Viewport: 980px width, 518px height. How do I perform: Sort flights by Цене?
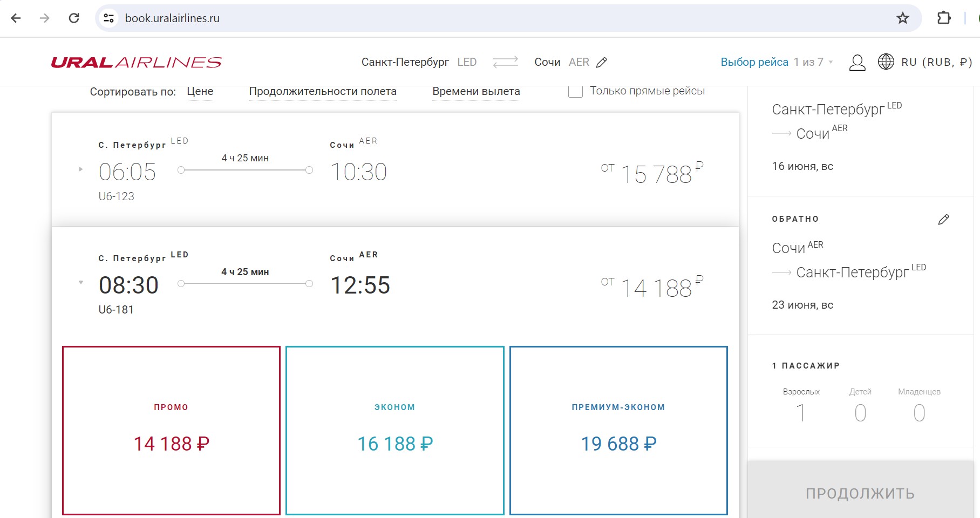[200, 92]
